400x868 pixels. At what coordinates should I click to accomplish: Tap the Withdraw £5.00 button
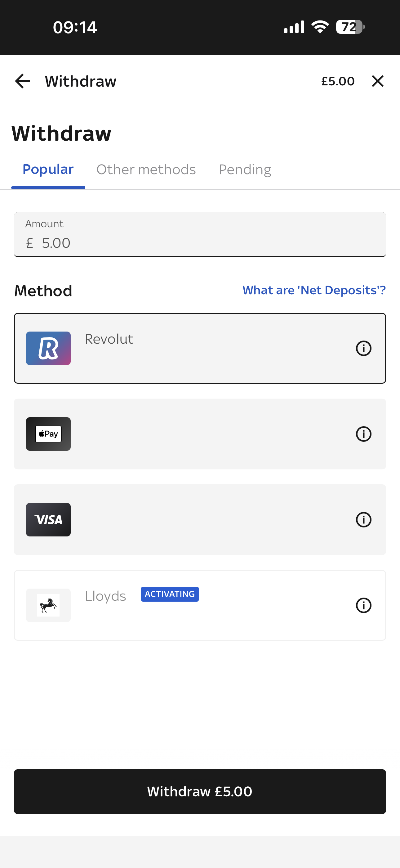coord(200,792)
